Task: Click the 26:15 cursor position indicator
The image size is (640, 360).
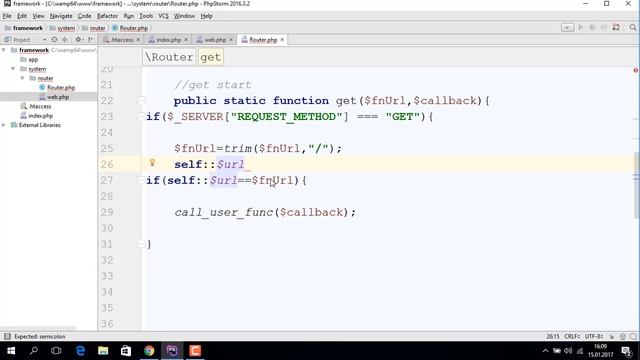Action: click(x=553, y=336)
